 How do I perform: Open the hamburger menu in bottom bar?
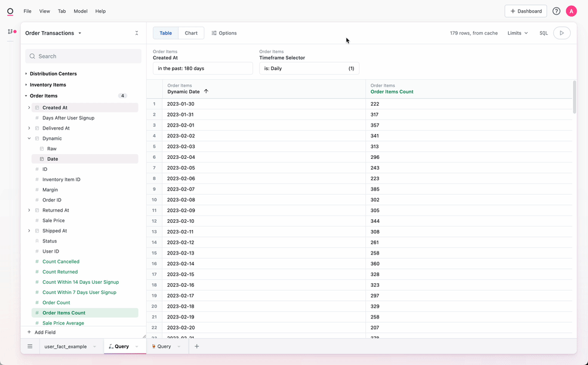30,346
